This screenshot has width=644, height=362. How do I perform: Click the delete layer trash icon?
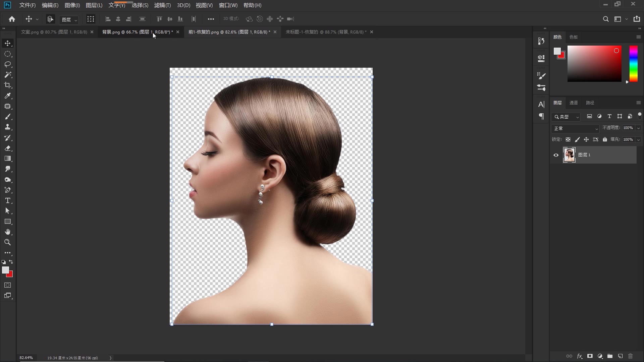(x=630, y=356)
